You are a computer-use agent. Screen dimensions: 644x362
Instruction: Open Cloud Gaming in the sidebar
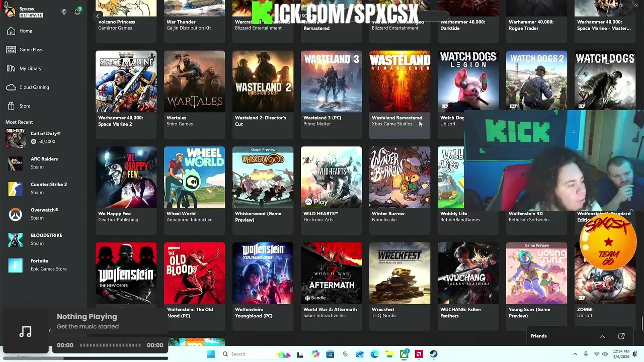click(43, 87)
